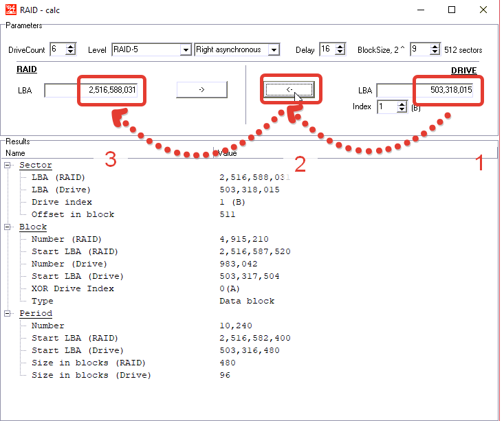Click the Value column header

344,153
